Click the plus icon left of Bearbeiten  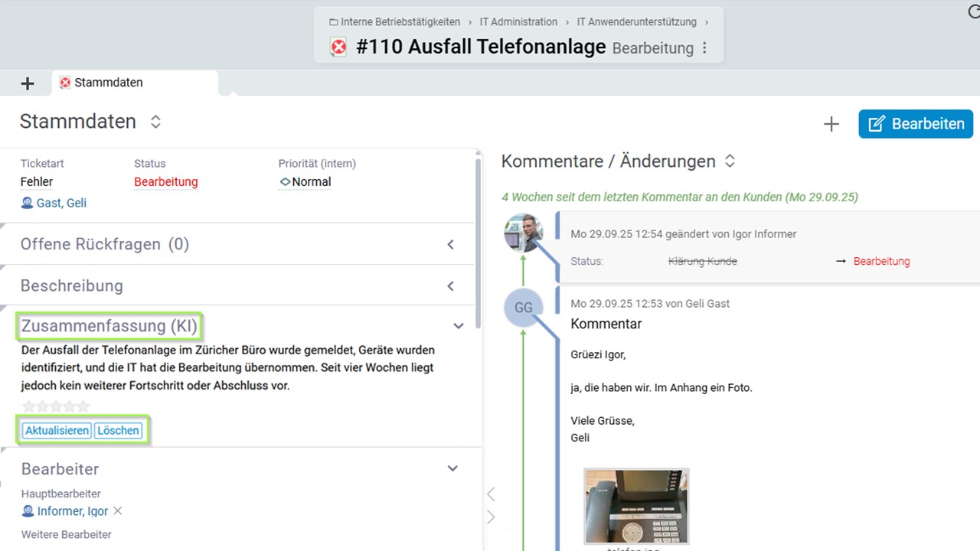(831, 124)
